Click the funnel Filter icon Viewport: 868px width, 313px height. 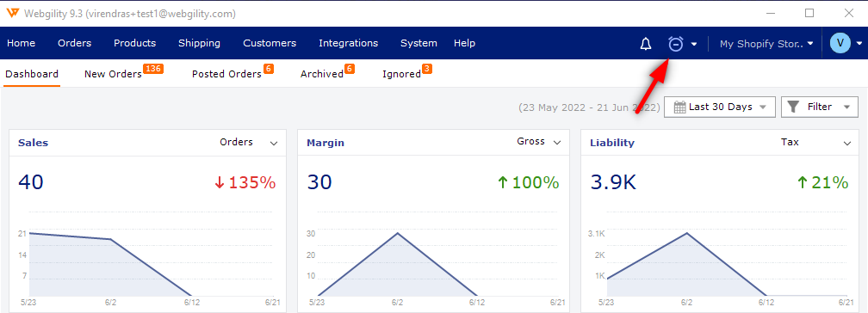(x=793, y=107)
